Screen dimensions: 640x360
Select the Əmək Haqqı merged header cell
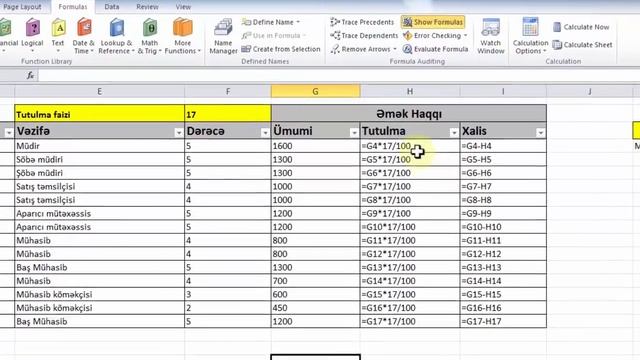(x=409, y=114)
